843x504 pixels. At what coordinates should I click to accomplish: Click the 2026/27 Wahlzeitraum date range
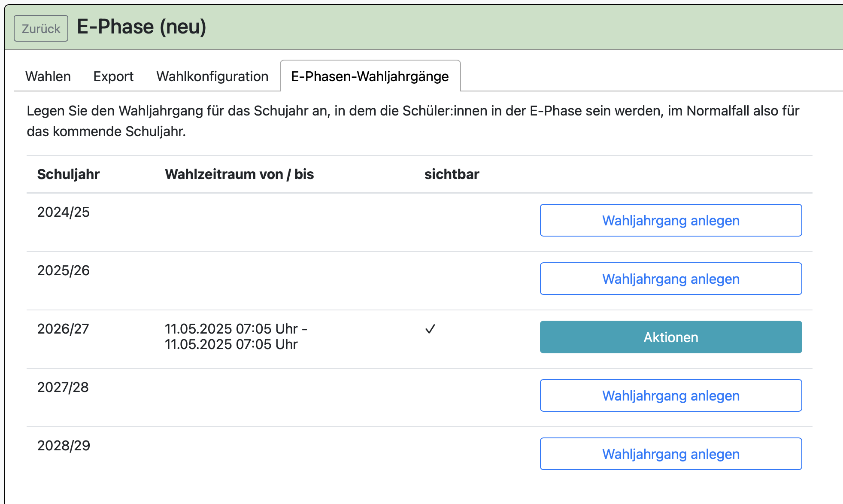(x=235, y=337)
